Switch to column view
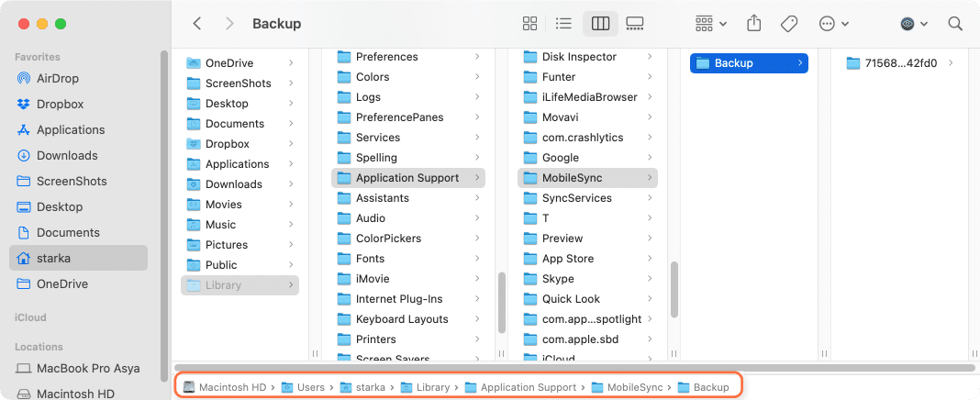The image size is (980, 400). point(600,24)
